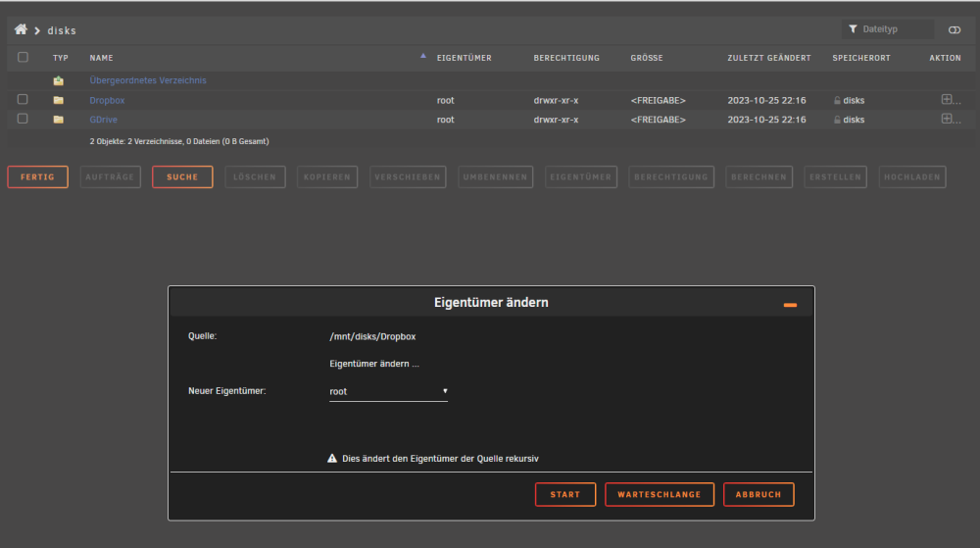Select the GDrive row checkbox
This screenshot has width=980, height=548.
pyautogui.click(x=23, y=119)
